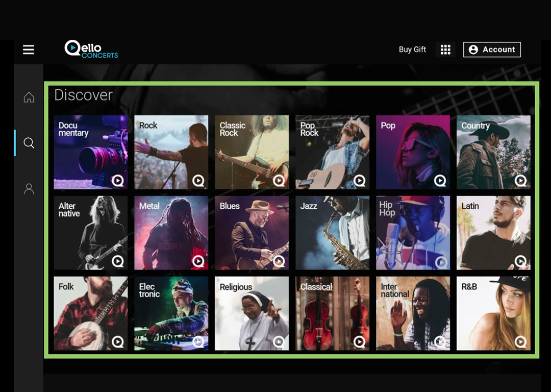Click the play icon on Classical tile
Screen dimensions: 551x392
359,342
